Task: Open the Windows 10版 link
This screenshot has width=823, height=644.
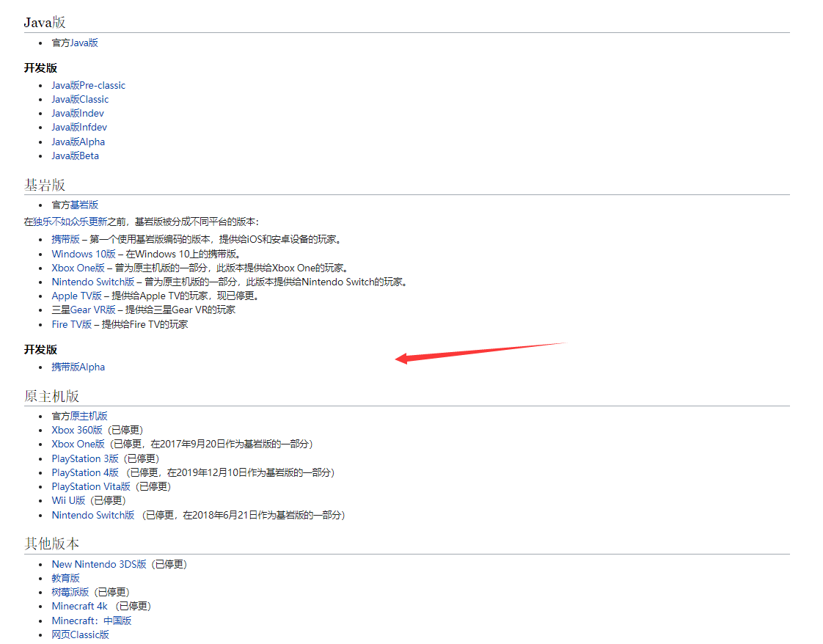Action: tap(84, 254)
